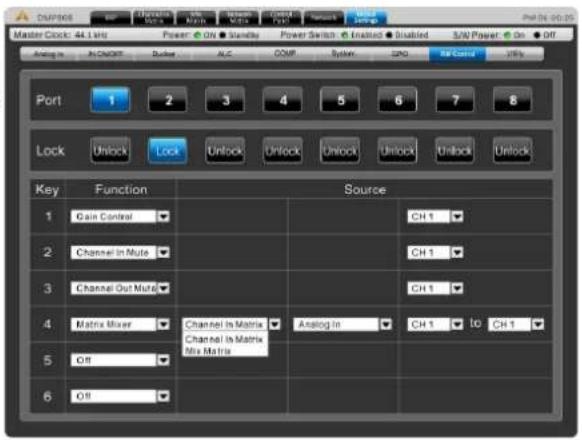Click the application logo icon
Screen dimensions: 582x440
pyautogui.click(x=22, y=16)
